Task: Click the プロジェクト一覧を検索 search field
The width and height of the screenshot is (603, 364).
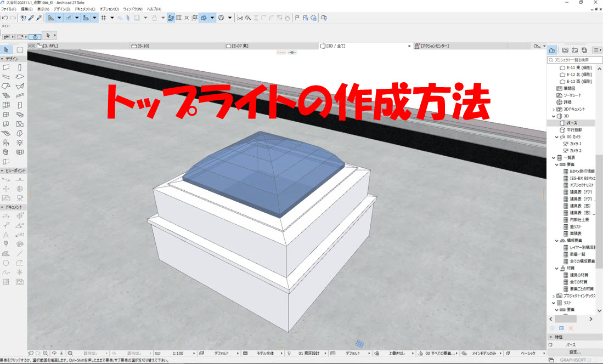Action: [x=576, y=60]
